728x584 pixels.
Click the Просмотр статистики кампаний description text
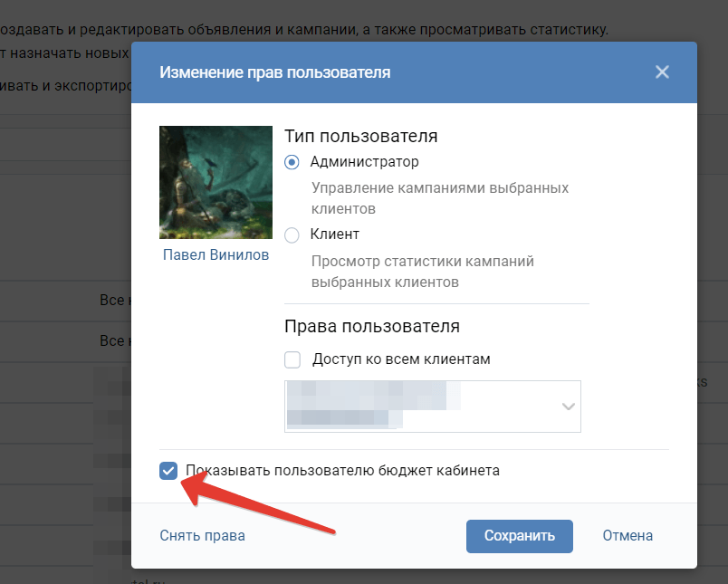pos(423,271)
